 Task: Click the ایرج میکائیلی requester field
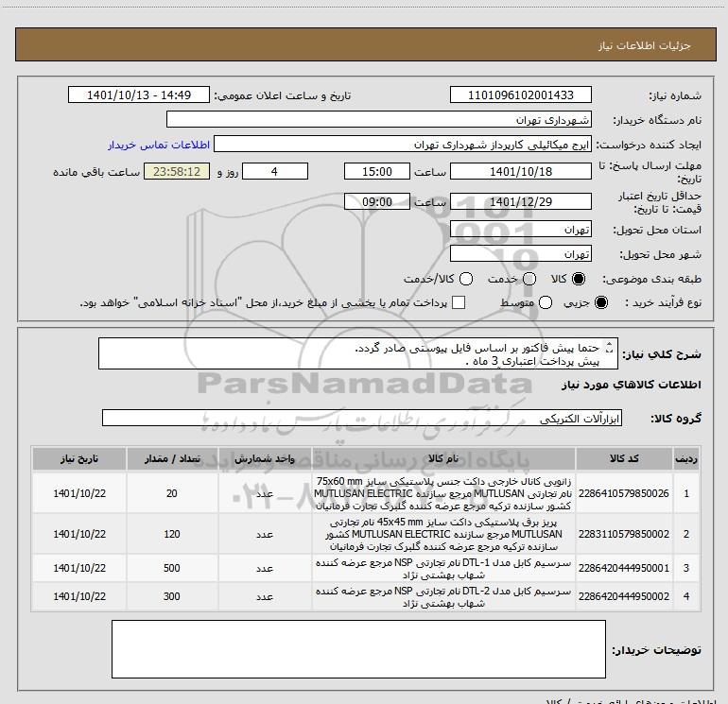tap(403, 145)
